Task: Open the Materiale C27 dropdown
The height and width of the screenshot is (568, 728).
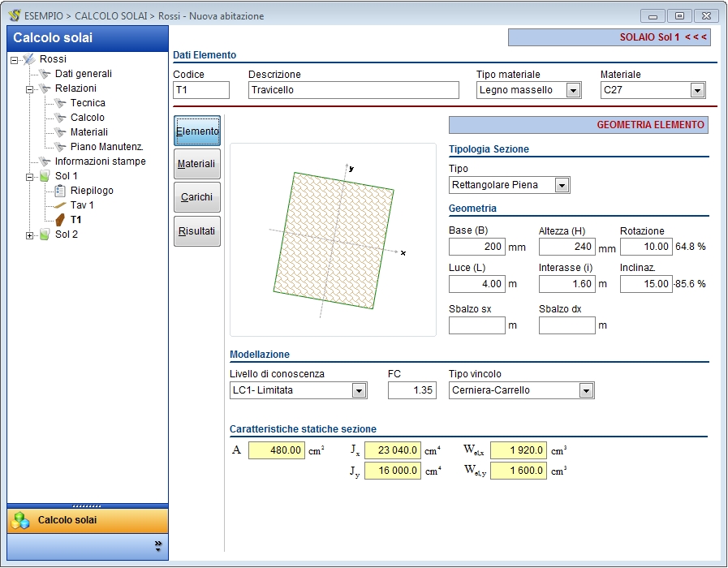Action: [697, 90]
